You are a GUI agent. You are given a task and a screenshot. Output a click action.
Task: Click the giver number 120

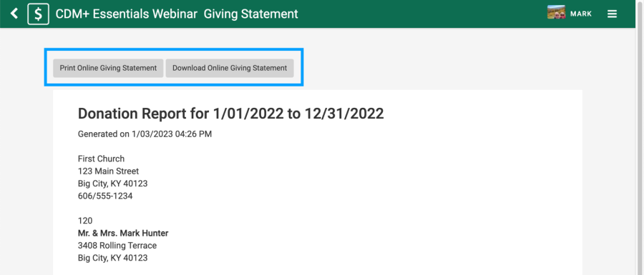pos(85,221)
